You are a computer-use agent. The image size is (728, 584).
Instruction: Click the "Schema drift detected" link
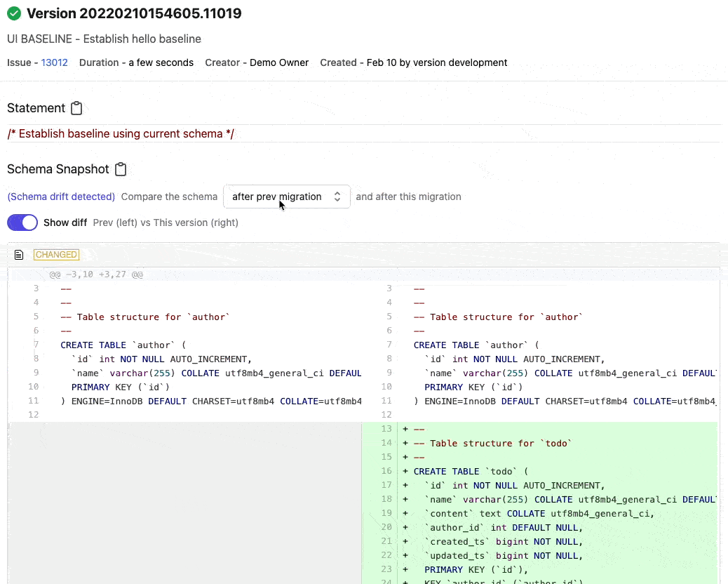61,197
